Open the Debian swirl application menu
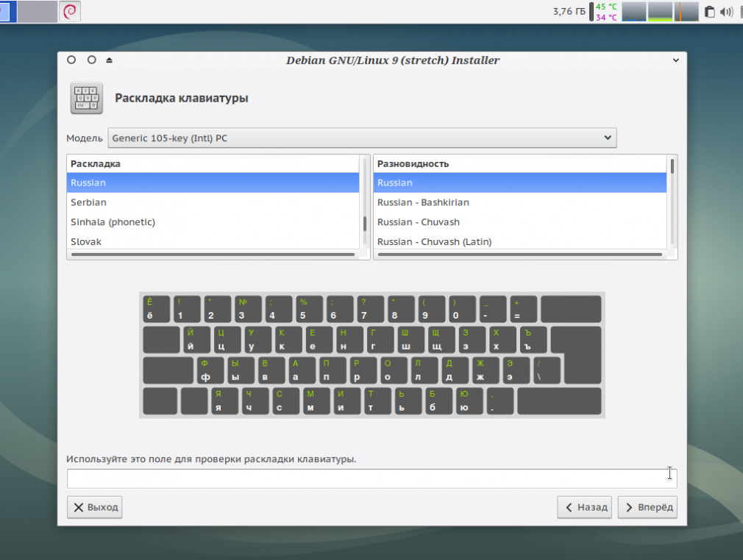Screen dimensions: 743x560 [x=70, y=11]
